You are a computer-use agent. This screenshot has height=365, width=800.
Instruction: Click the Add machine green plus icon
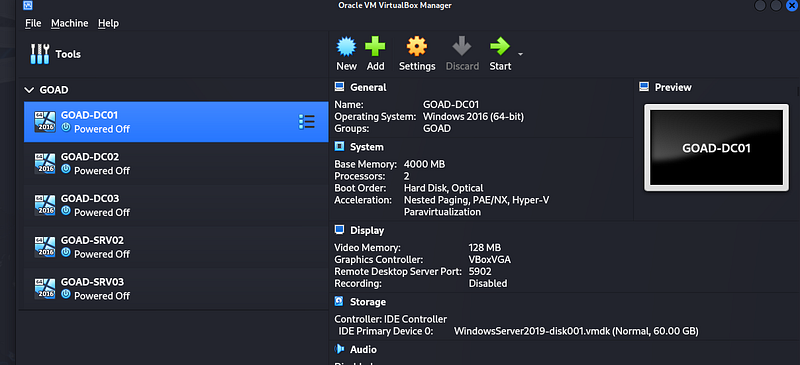point(375,46)
